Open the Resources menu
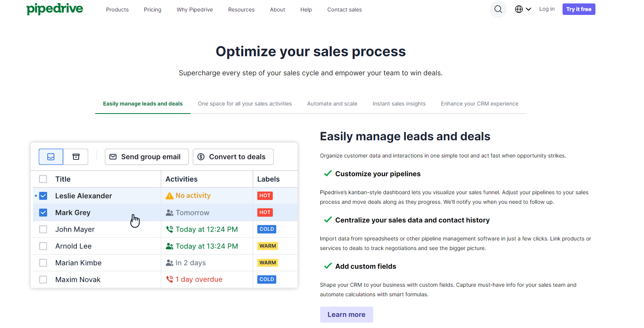 coord(241,10)
